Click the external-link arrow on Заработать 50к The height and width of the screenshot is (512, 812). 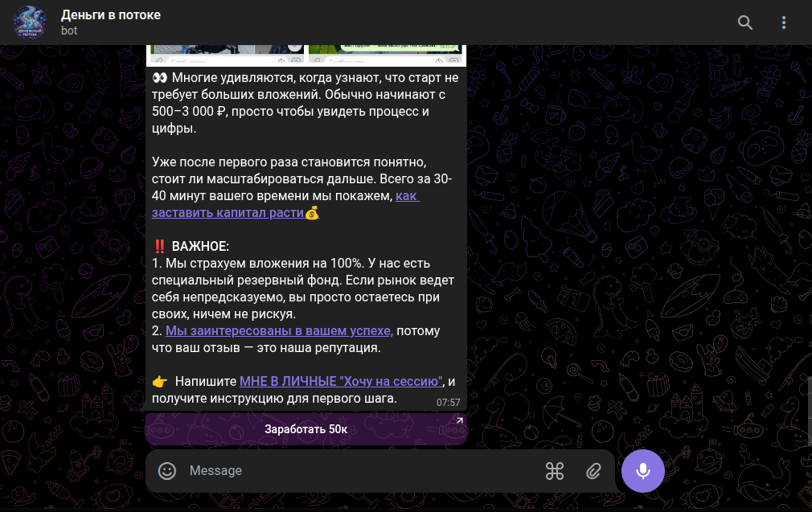(x=459, y=420)
